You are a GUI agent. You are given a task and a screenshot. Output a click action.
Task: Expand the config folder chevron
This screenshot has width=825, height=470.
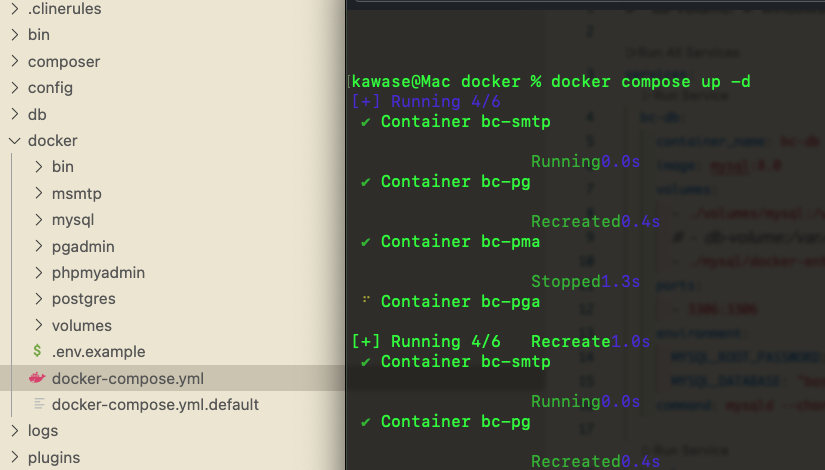[x=14, y=88]
